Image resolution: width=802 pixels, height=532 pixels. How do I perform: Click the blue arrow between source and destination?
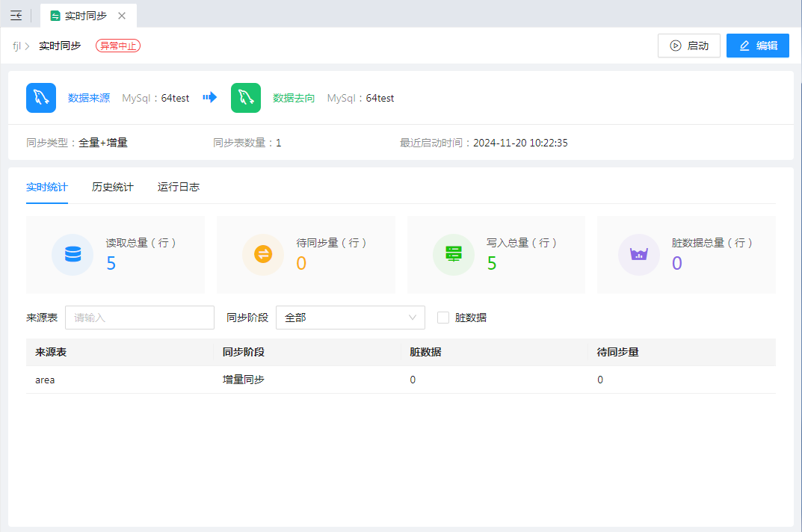[x=210, y=98]
